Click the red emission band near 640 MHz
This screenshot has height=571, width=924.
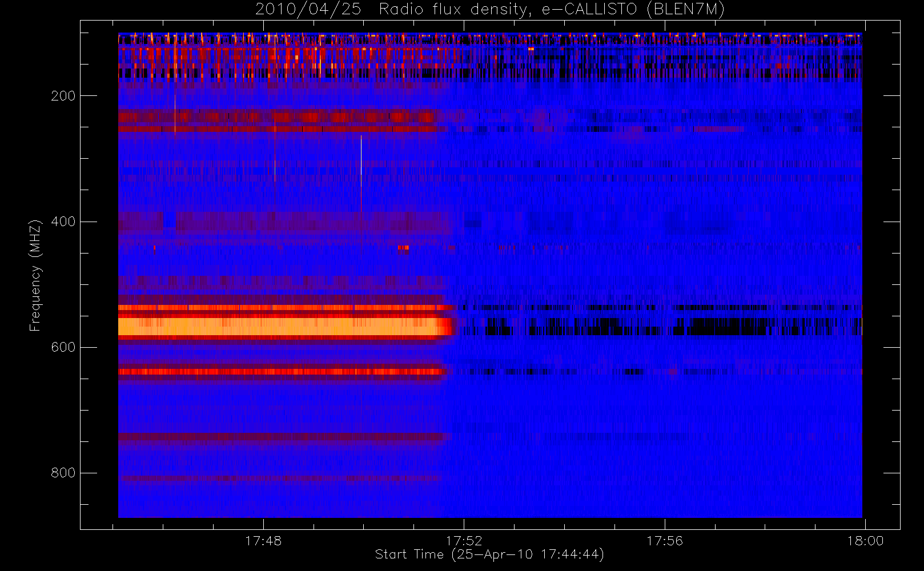pyautogui.click(x=282, y=372)
